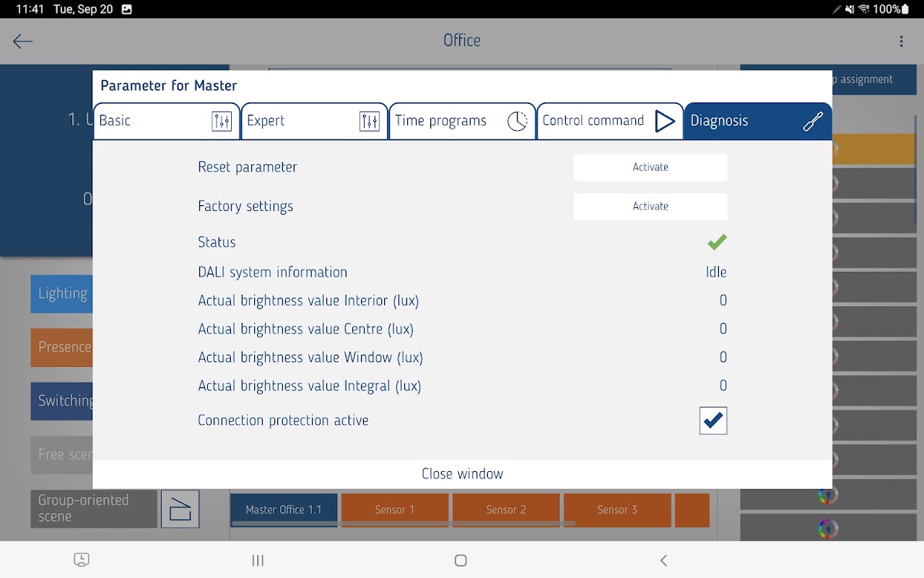Tap the recent apps navigation icon

[258, 560]
